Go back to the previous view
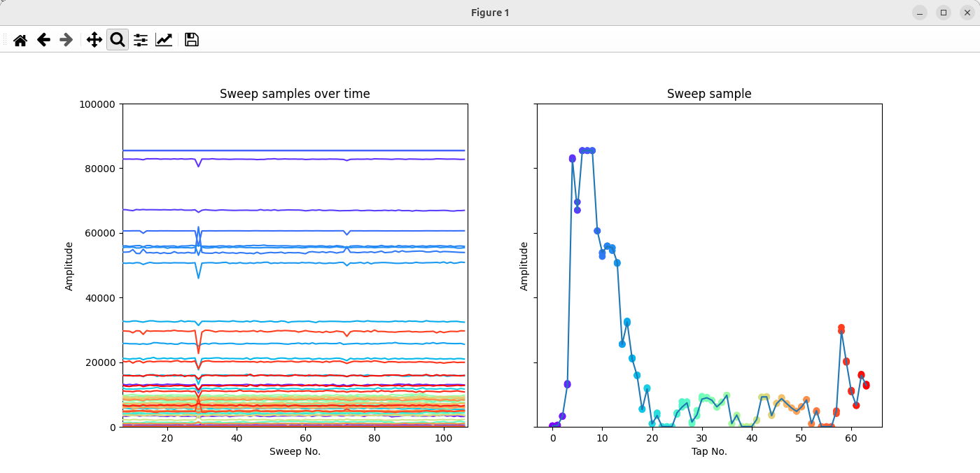This screenshot has height=473, width=980. click(43, 40)
